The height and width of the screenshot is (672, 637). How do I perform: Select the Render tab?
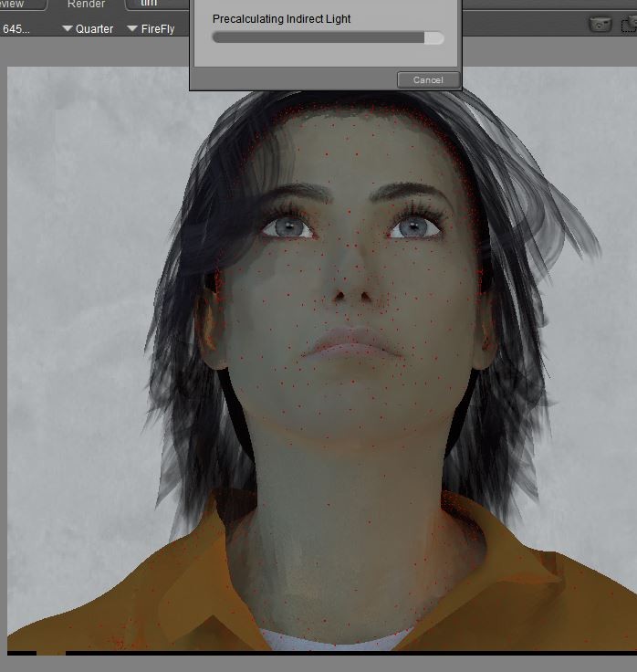click(x=86, y=5)
